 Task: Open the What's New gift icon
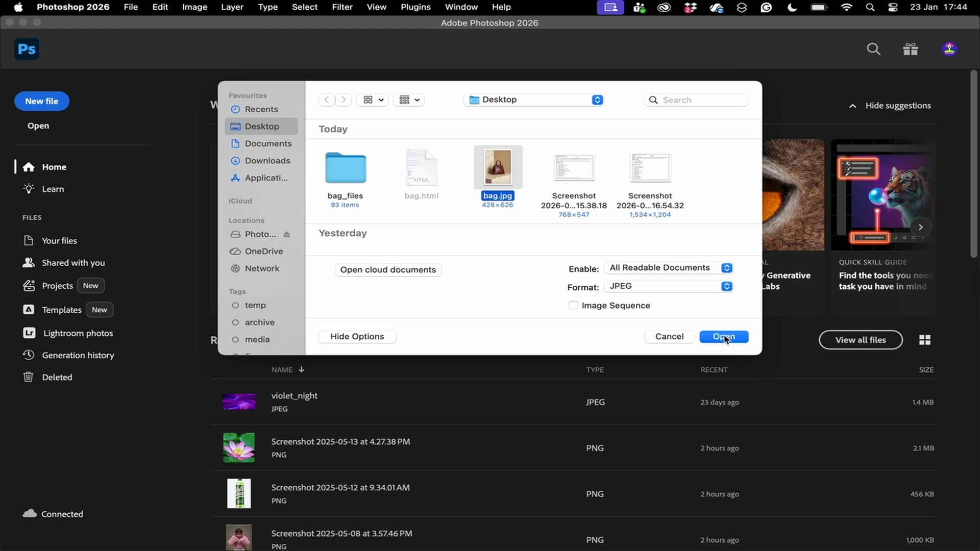point(911,49)
